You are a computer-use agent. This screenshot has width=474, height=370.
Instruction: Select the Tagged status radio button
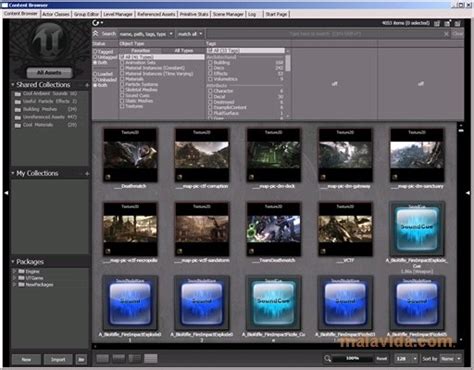[95, 52]
